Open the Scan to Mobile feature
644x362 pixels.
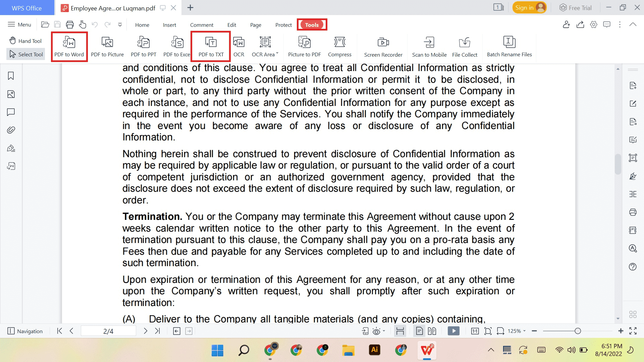429,46
